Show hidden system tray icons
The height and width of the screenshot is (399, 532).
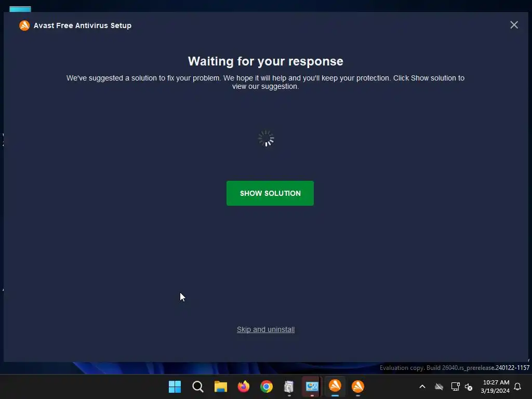(422, 387)
